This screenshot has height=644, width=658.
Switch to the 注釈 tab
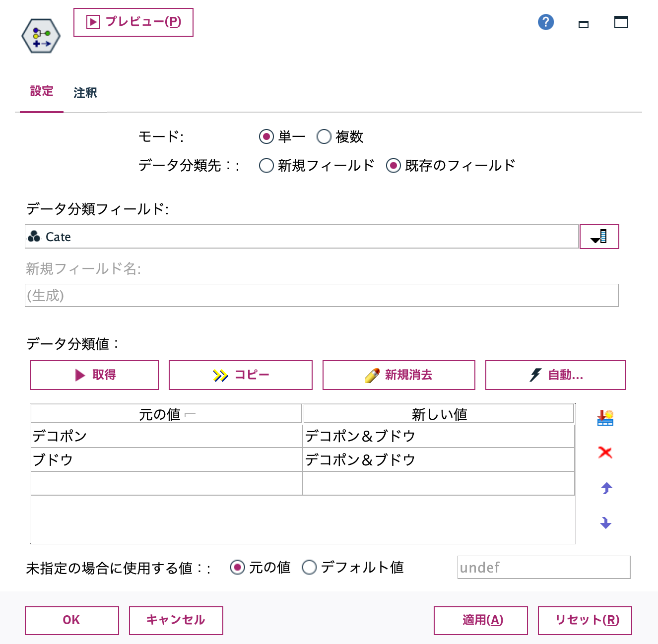coord(85,92)
